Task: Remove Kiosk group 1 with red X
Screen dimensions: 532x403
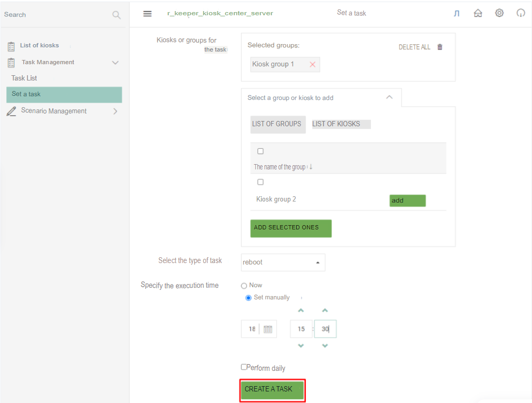Action: (313, 64)
